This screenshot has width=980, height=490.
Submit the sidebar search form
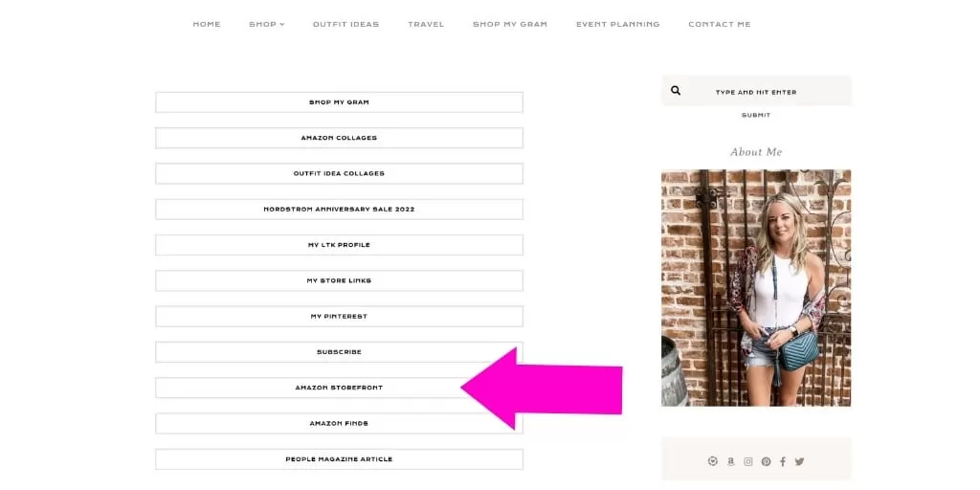pyautogui.click(x=756, y=115)
